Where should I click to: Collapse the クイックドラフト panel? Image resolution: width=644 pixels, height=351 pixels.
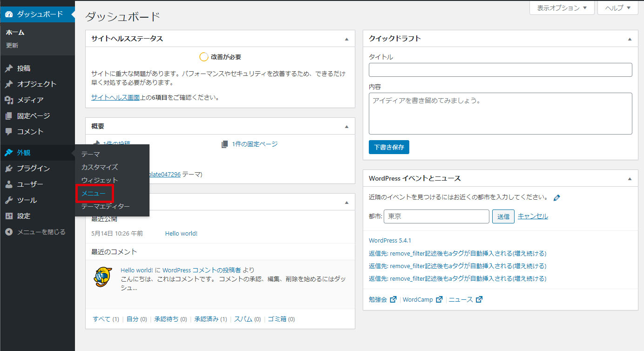tap(630, 39)
